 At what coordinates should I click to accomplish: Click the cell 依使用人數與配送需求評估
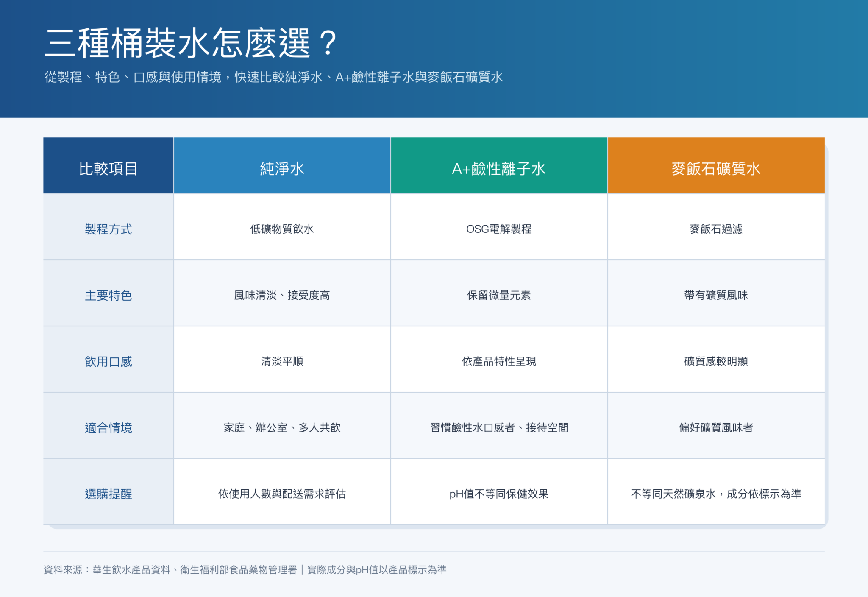(282, 491)
